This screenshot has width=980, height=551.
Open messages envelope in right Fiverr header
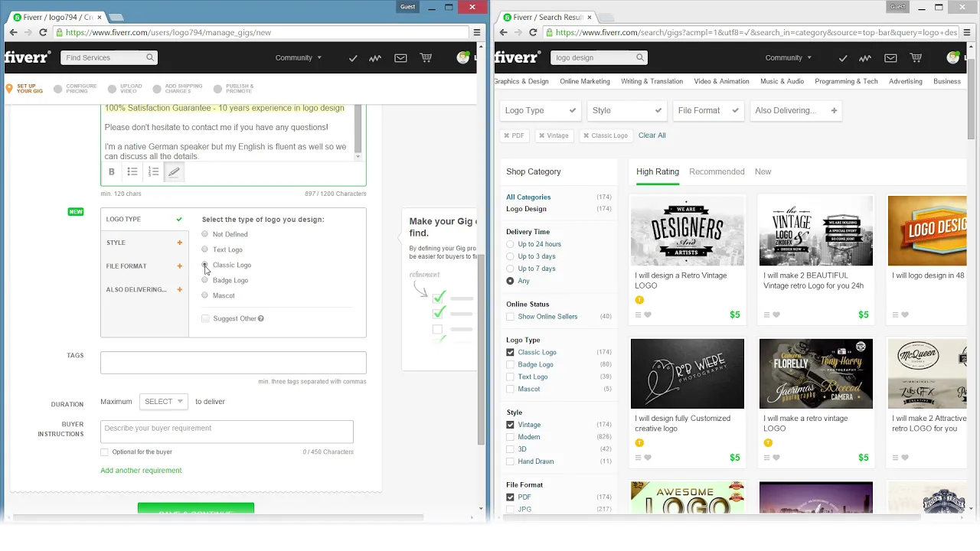890,58
